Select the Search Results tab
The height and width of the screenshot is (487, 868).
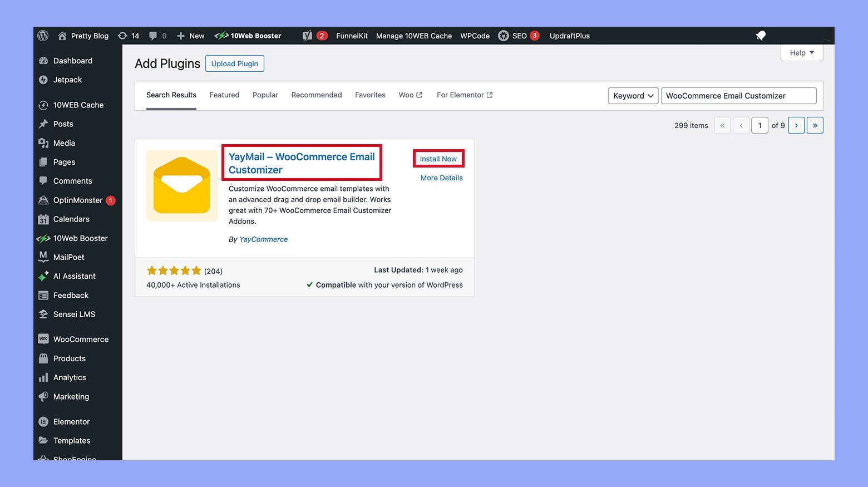[171, 95]
